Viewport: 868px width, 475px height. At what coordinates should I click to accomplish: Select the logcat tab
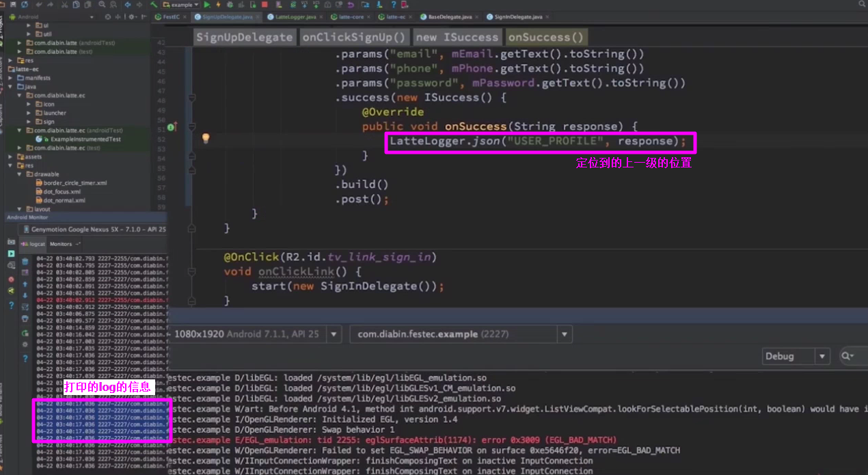[x=34, y=244]
